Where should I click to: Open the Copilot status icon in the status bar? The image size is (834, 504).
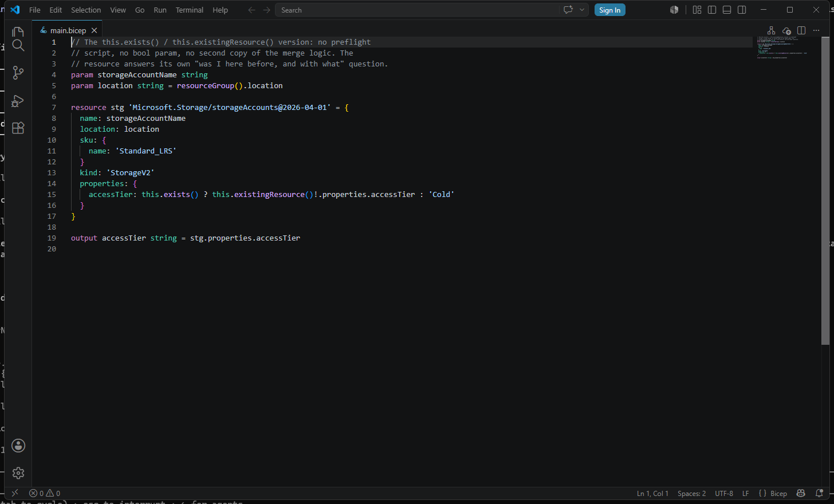point(801,493)
